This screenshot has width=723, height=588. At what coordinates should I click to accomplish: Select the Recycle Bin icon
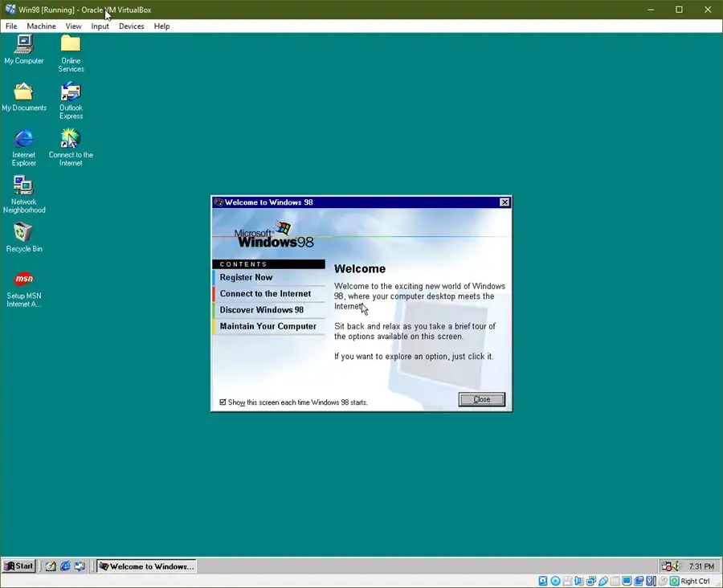[x=23, y=238]
